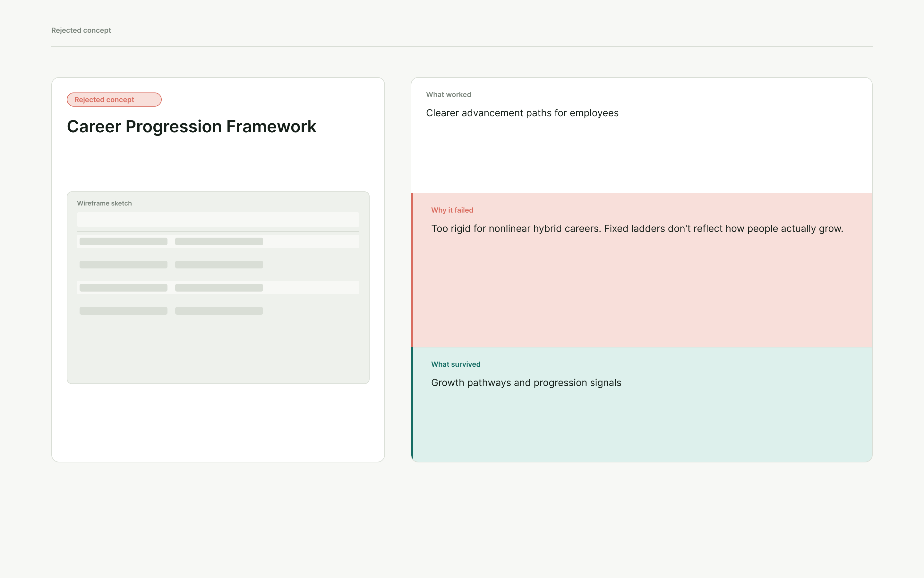Click the 'What survived' heading

[456, 364]
